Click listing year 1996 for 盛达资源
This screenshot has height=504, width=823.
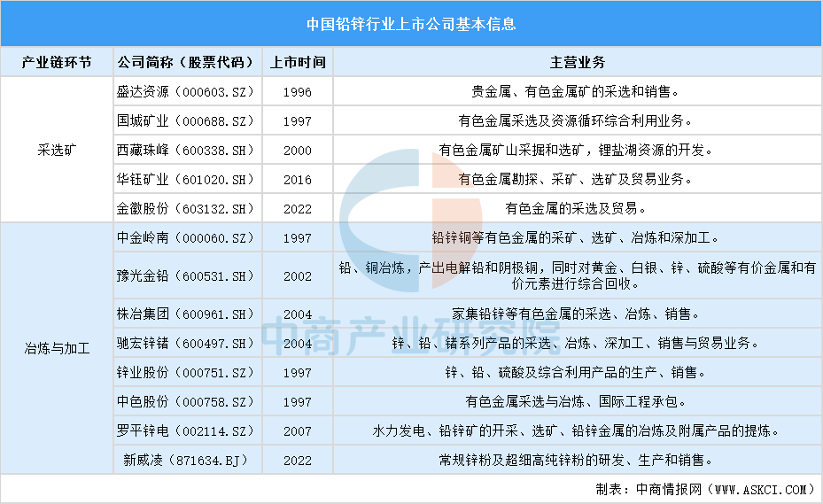(x=298, y=92)
